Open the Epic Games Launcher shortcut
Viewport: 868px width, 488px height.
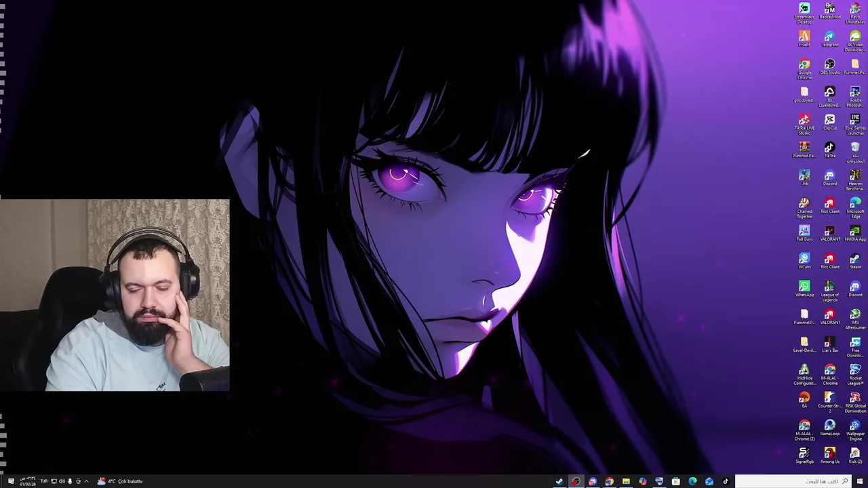(855, 125)
